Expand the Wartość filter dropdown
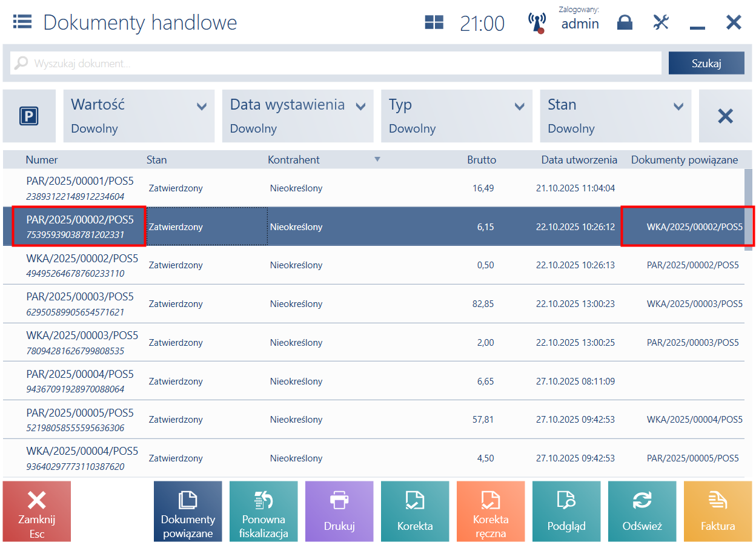Screen dimensions: 756x545 139,116
